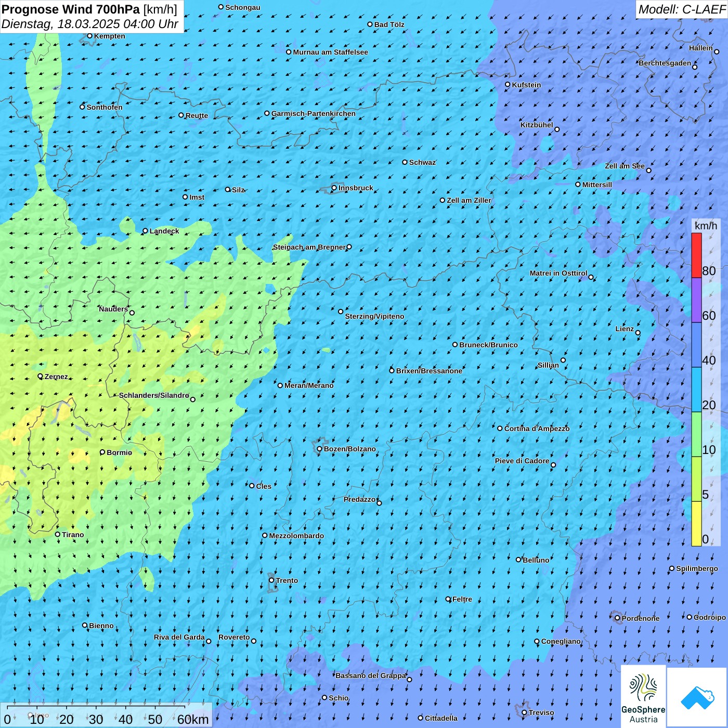Click the yellow legend color 0–5
728x728 pixels.
[x=696, y=524]
